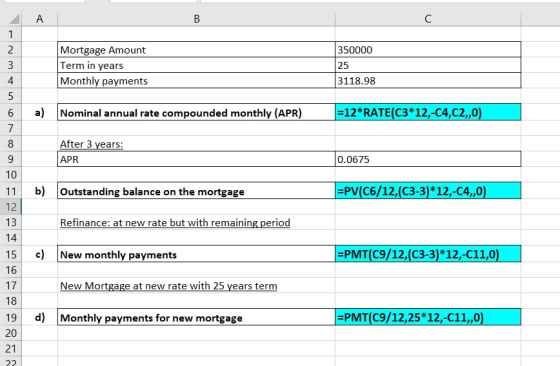The image size is (560, 366).
Task: Select row 19 header
Action: point(11,317)
